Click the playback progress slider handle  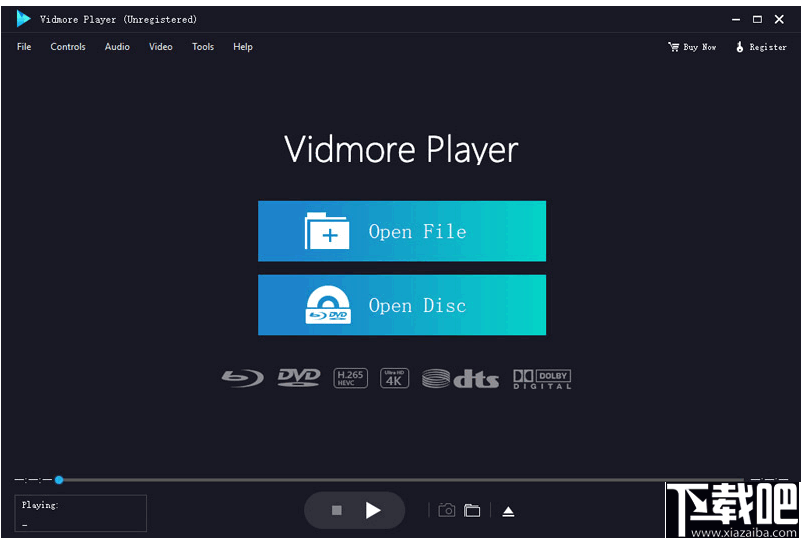pyautogui.click(x=59, y=480)
